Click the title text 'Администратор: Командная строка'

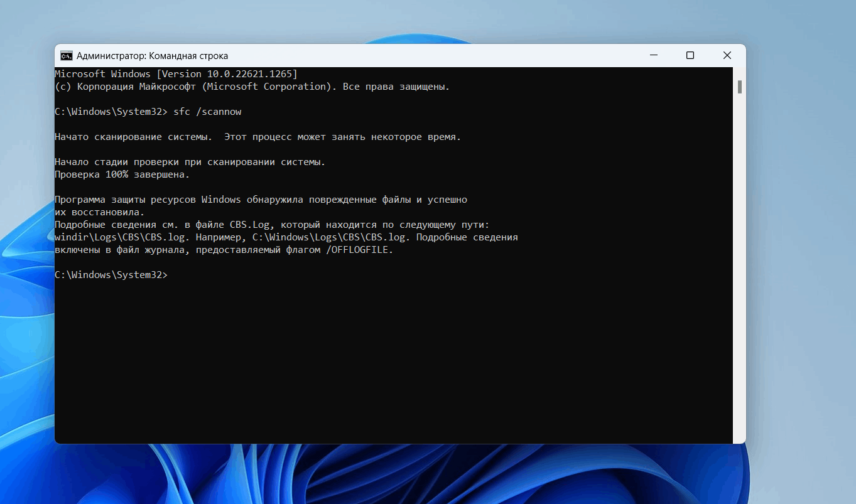(153, 56)
